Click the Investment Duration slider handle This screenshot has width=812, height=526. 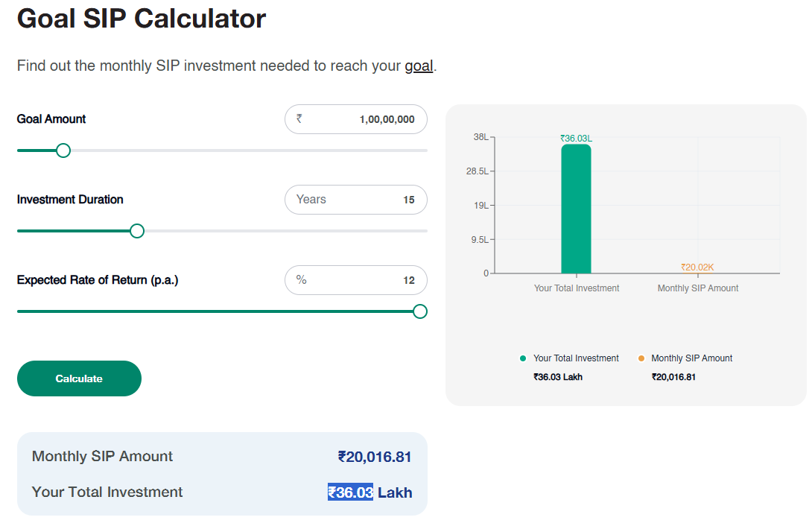[137, 231]
